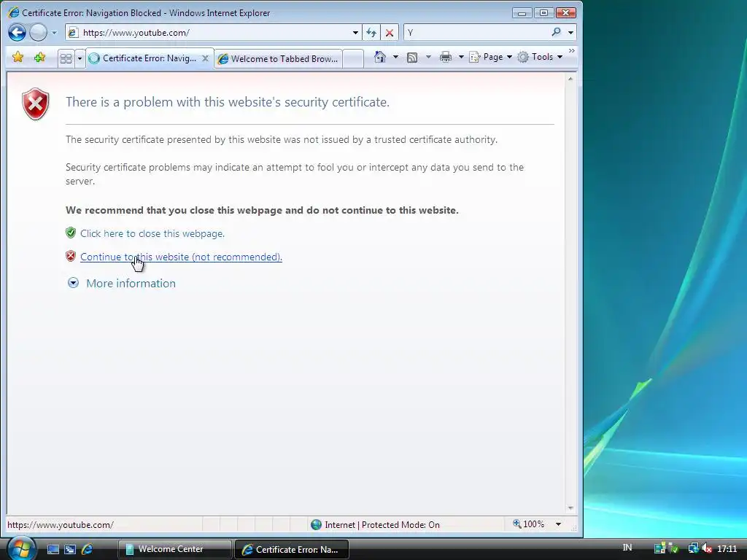Expand the address bar history dropdown

355,33
